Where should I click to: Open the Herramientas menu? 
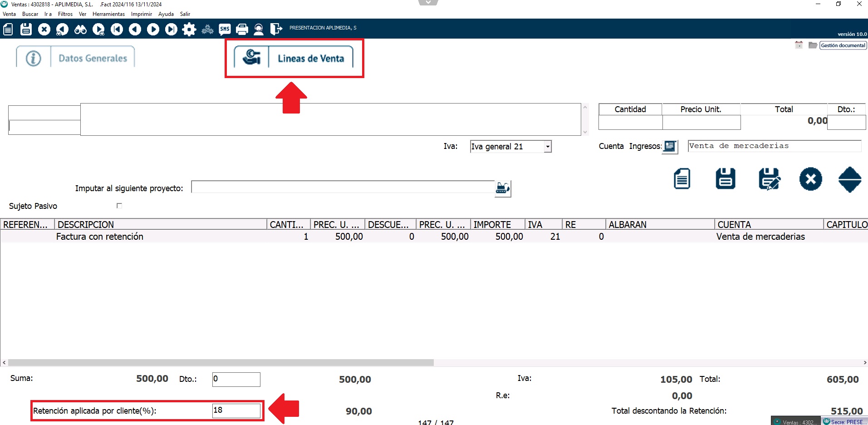coord(108,14)
